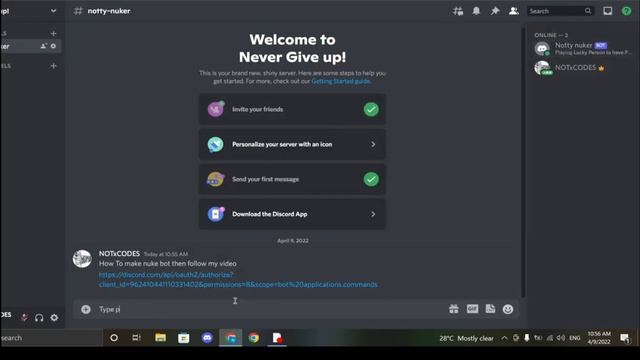Open the Inbox icon

[608, 11]
